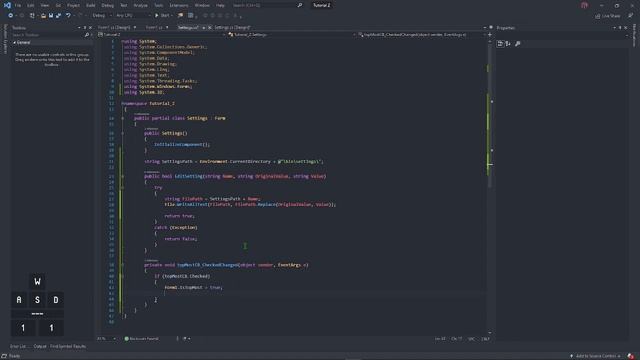The height and width of the screenshot is (360, 640).
Task: Open the Window menu
Action: coord(202,5)
